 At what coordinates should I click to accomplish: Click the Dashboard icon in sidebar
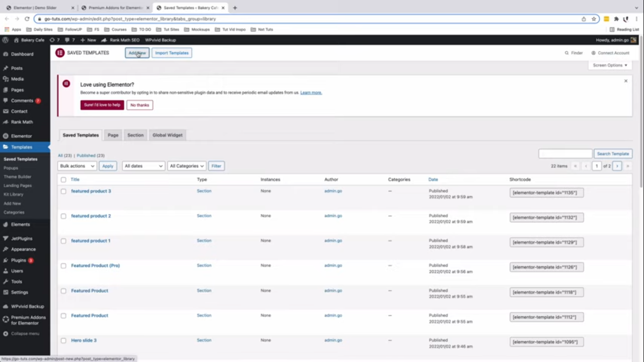point(6,54)
